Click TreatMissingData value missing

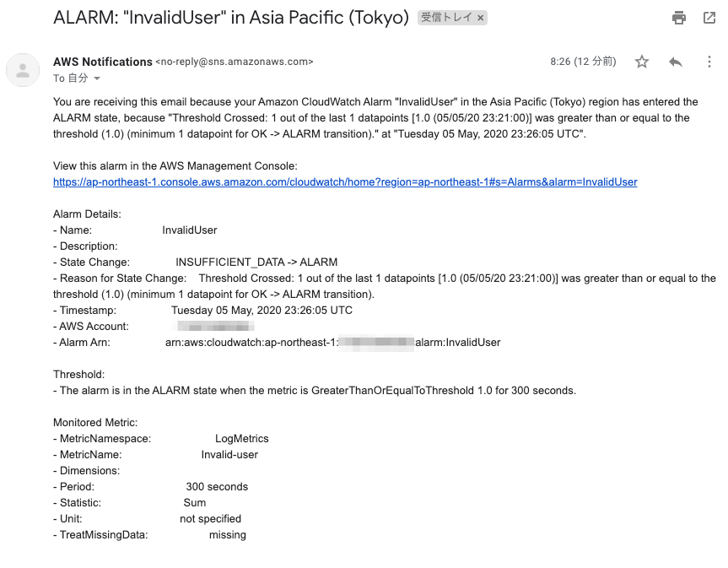click(x=228, y=535)
